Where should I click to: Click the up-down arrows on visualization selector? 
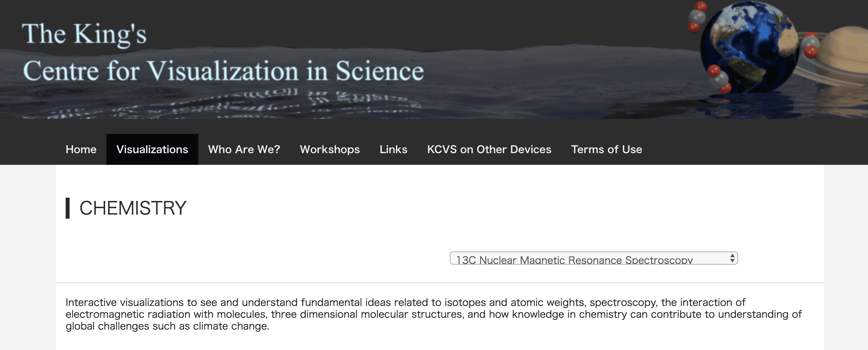point(732,258)
